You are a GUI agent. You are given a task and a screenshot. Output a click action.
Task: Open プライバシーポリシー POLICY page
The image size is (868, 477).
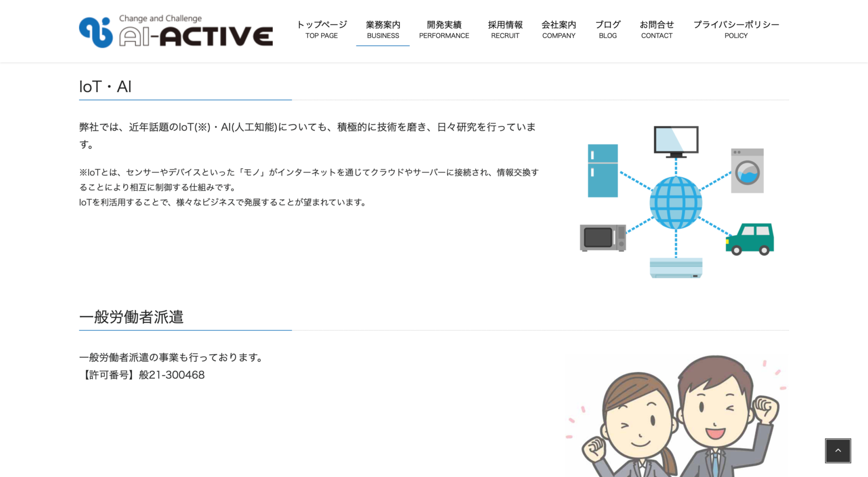pos(736,30)
